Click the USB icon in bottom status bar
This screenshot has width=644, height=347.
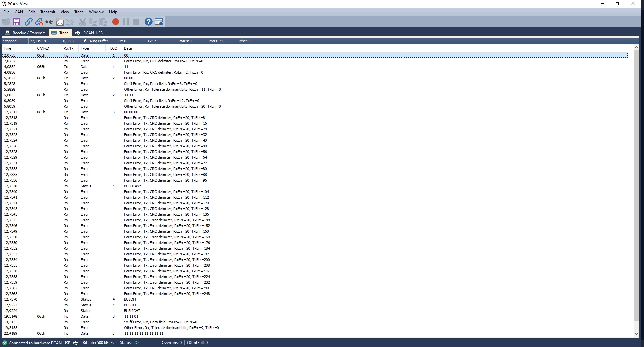click(x=75, y=343)
